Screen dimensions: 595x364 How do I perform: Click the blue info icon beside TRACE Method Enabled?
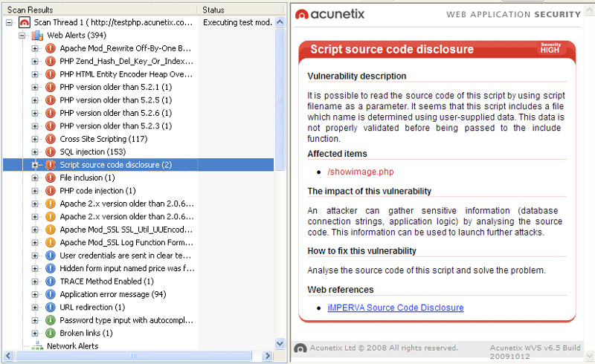51,282
